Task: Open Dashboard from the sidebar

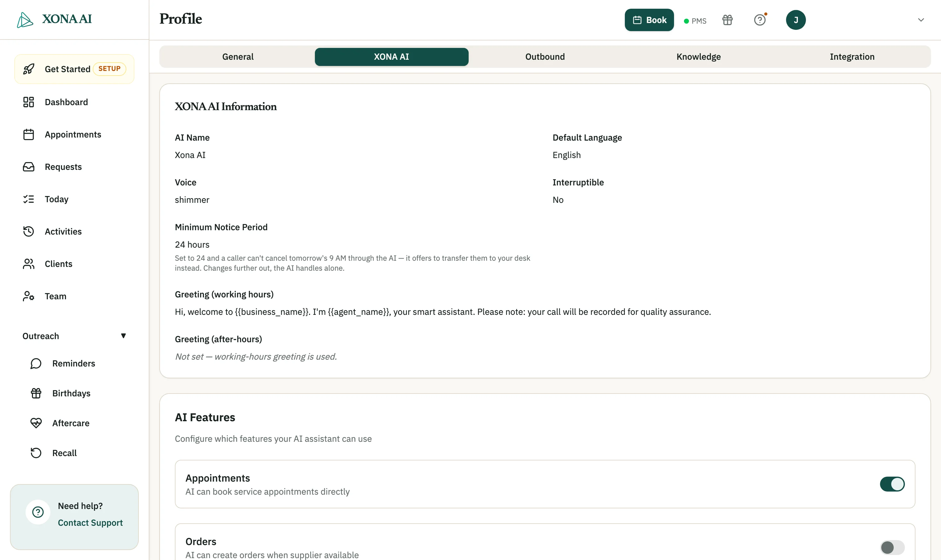Action: 74,102
